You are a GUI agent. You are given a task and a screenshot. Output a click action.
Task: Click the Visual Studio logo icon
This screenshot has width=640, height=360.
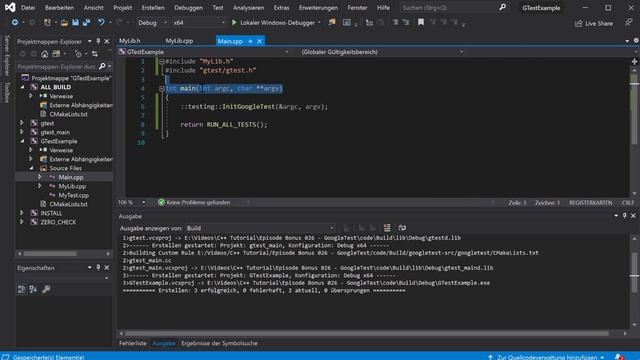10,7
